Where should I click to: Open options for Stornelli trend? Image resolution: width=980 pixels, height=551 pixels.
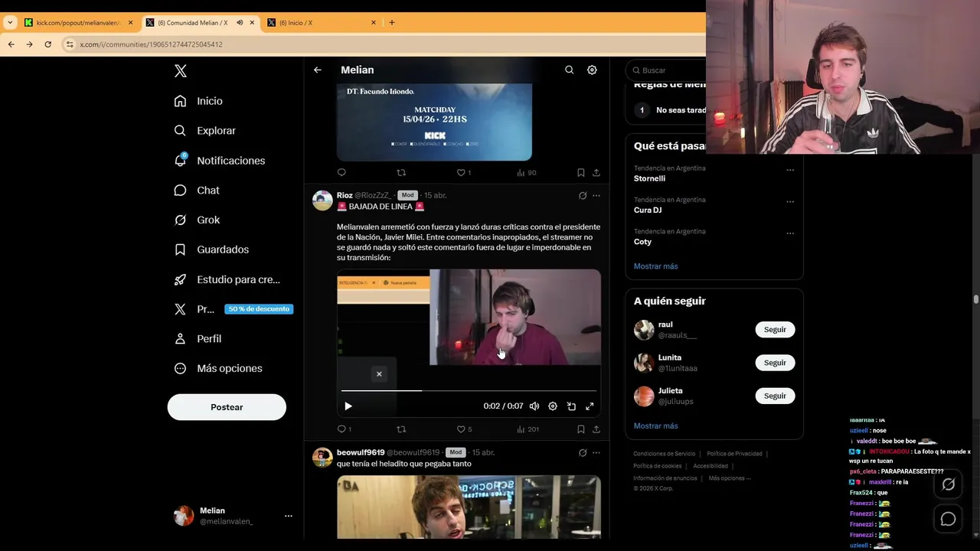pos(790,170)
